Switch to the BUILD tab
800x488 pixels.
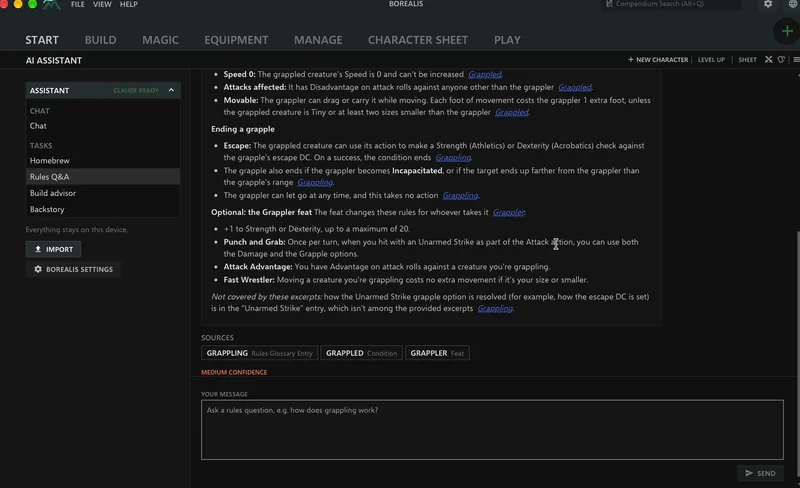pos(101,40)
